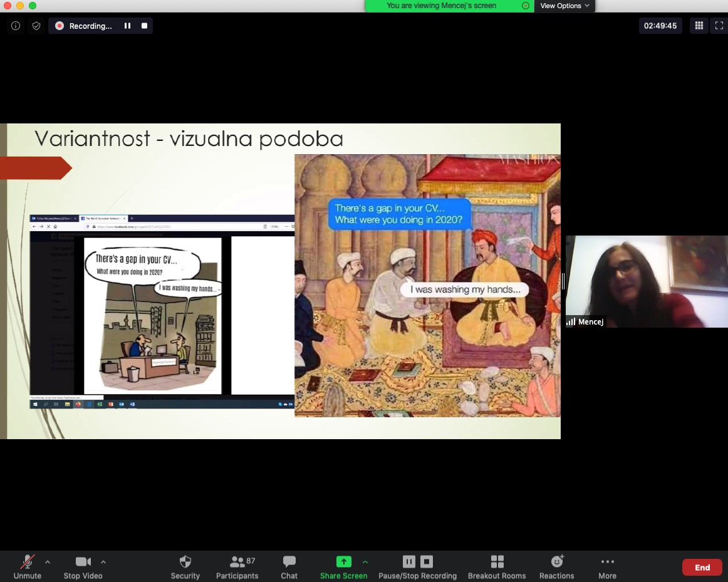Expand video options arrow beside Stop Video

coord(103,562)
